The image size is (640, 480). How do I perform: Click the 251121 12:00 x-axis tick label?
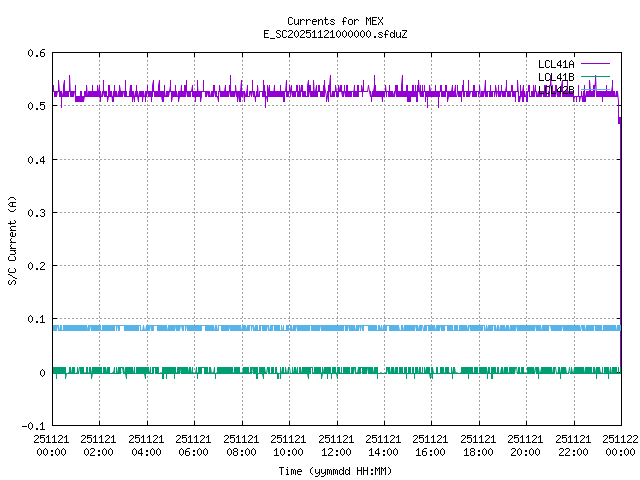coord(336,445)
